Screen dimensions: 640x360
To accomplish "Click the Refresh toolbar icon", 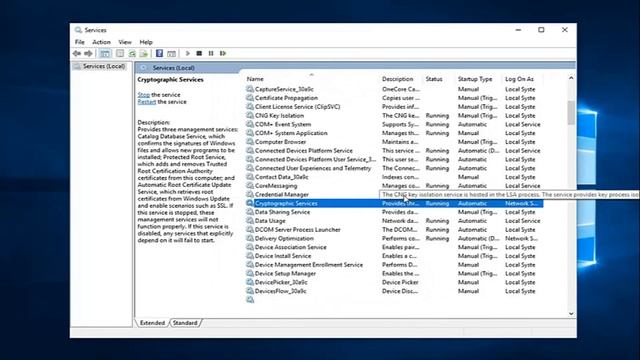I will point(132,53).
